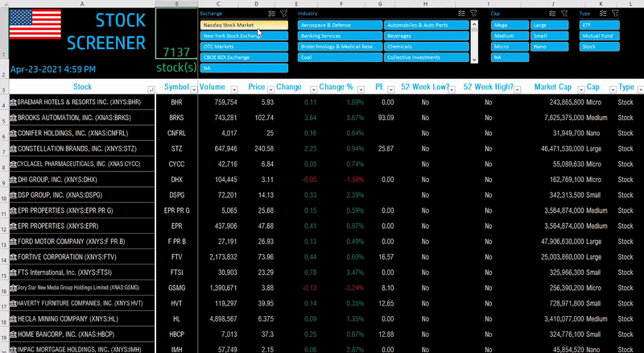Toggle the Mega cap filter
The height and width of the screenshot is (353, 644).
coord(510,25)
